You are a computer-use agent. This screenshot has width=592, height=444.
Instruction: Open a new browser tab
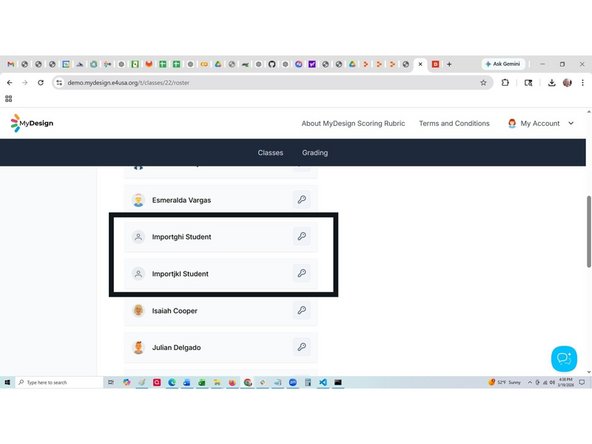click(449, 64)
